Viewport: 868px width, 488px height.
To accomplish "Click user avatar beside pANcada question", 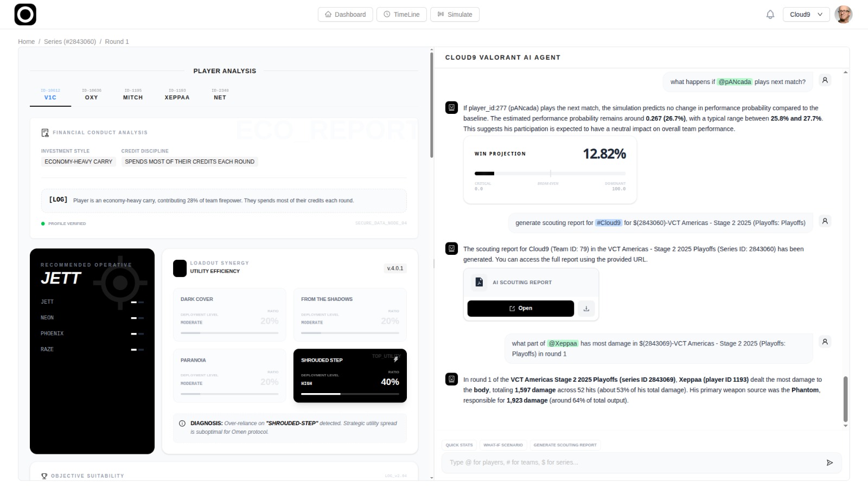I will pyautogui.click(x=825, y=80).
